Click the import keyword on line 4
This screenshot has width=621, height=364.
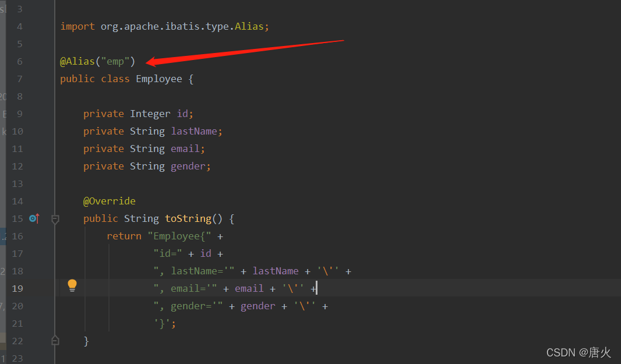[77, 27]
